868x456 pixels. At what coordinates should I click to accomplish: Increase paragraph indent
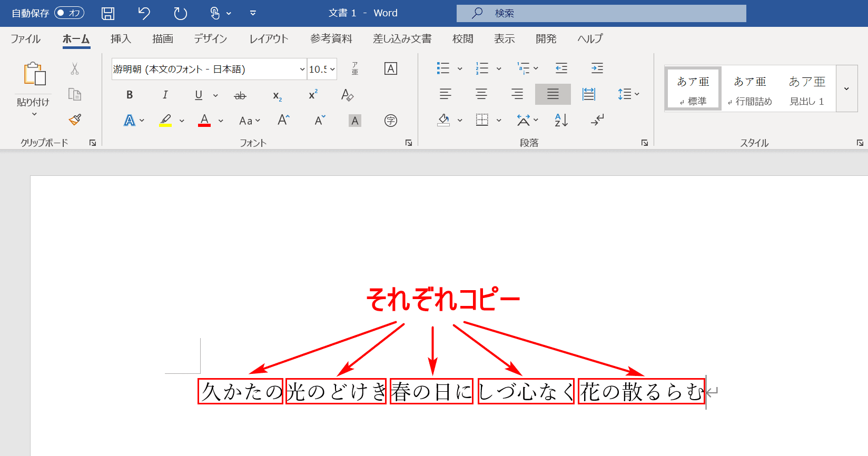tap(597, 68)
